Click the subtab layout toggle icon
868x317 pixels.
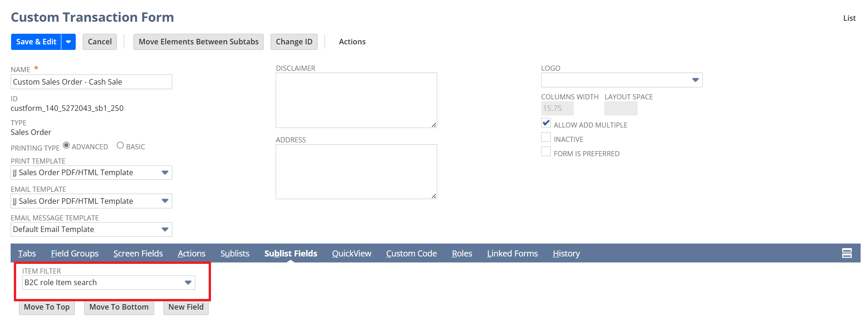(846, 253)
